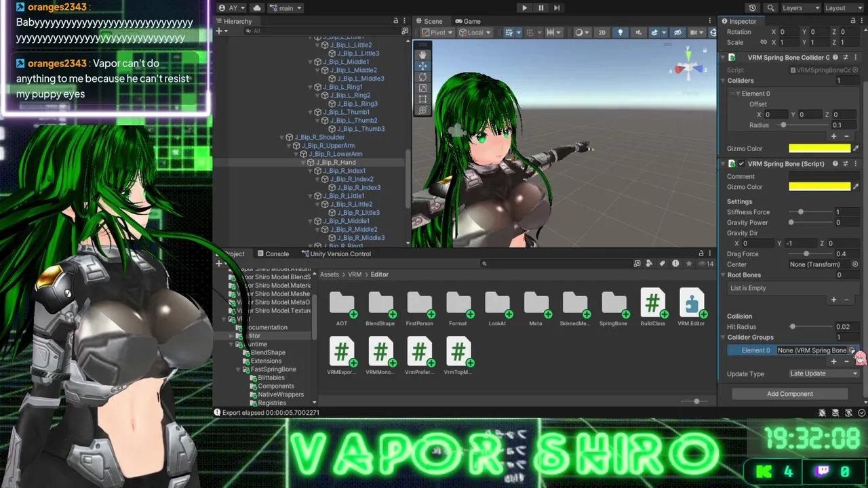This screenshot has height=488, width=868.
Task: Open the SpringBone folder in Project
Action: 614,308
